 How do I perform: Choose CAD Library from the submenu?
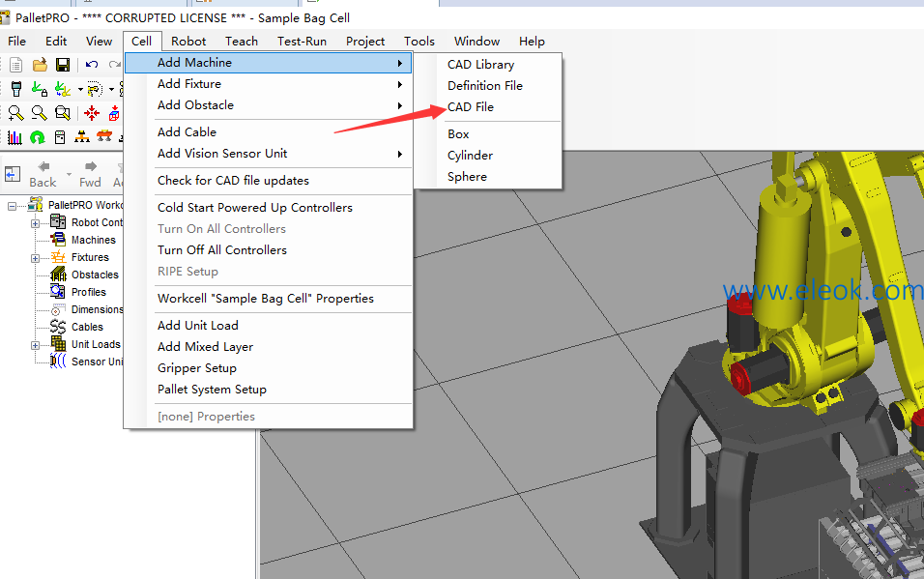481,64
